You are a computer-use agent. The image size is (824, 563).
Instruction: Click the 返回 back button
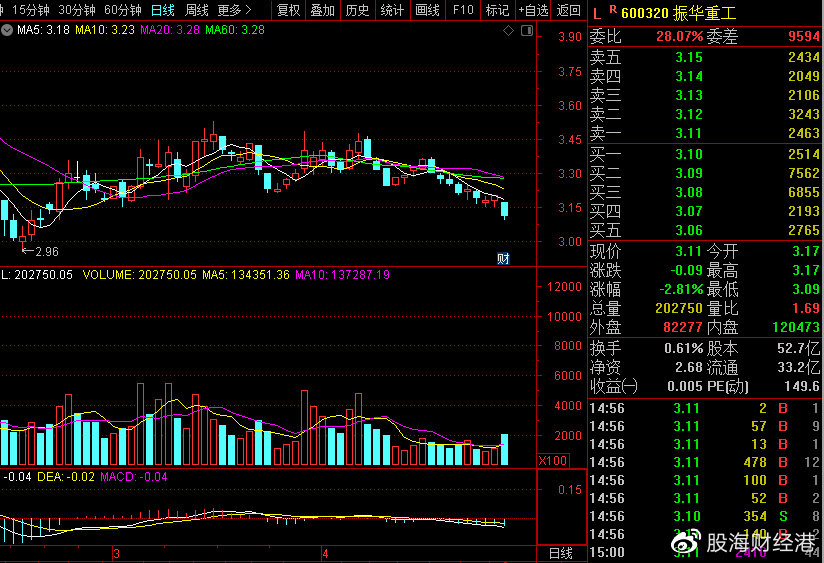(x=569, y=10)
